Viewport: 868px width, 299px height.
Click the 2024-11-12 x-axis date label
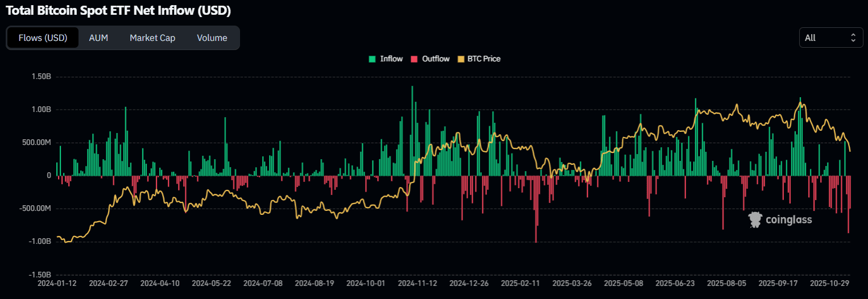pos(417,283)
